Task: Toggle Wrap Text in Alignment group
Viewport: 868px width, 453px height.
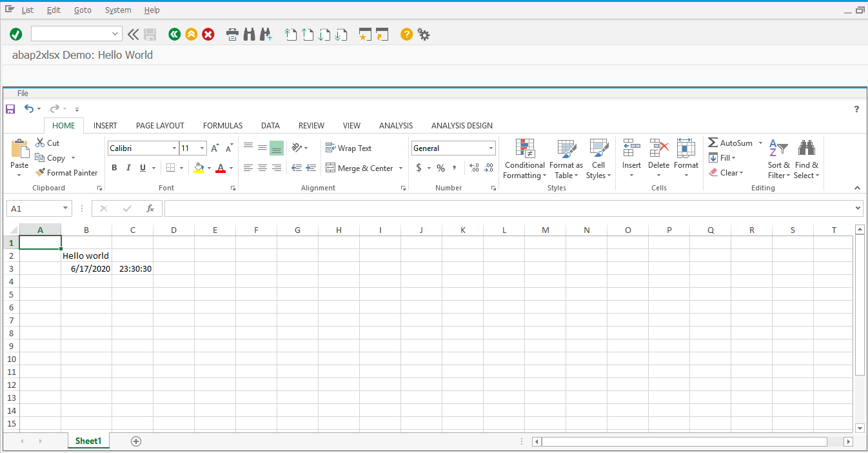Action: [x=349, y=148]
